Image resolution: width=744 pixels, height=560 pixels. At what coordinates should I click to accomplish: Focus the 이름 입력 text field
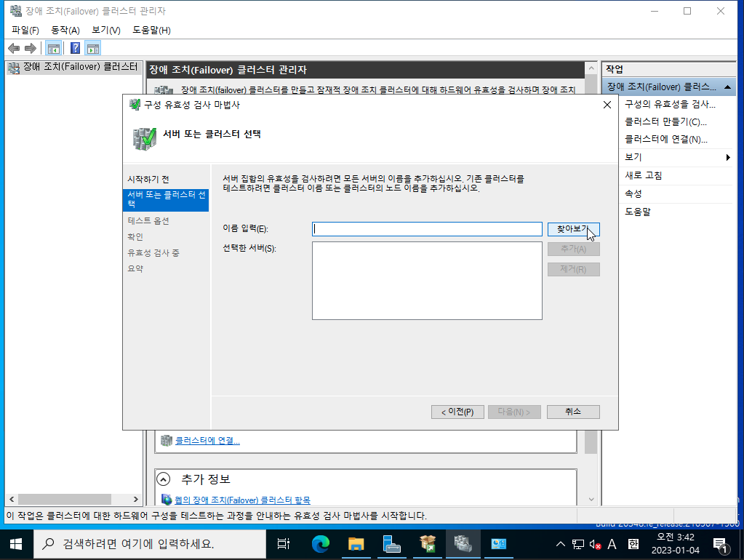427,229
